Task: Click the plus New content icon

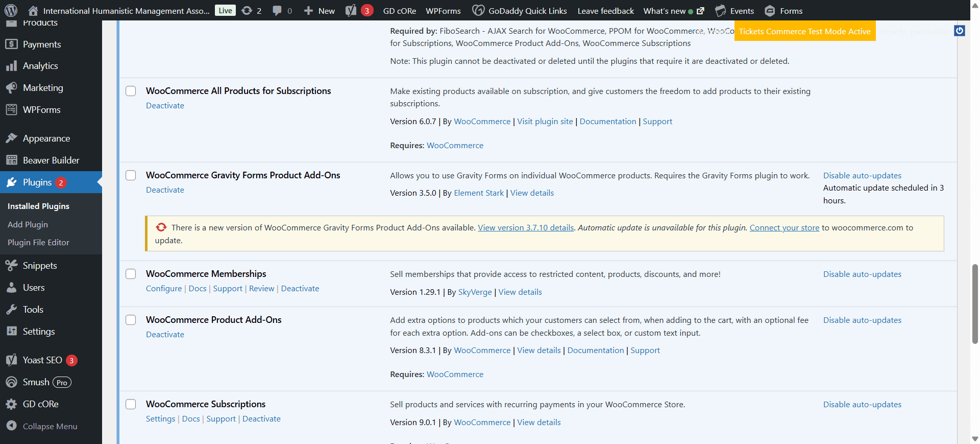Action: 308,11
